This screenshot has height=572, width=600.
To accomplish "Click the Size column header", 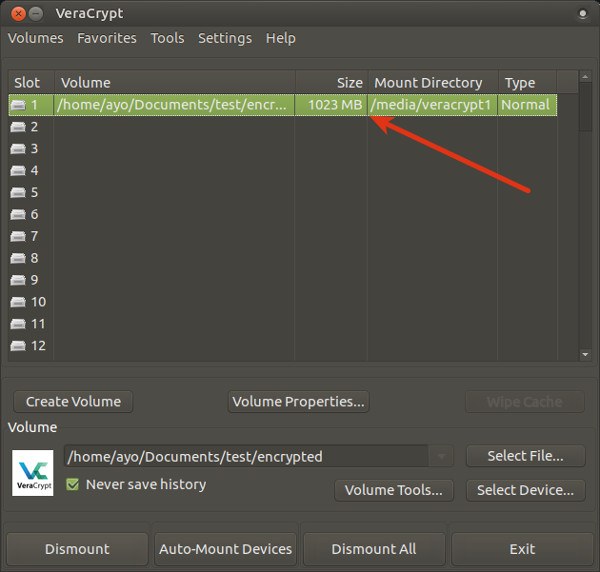I will coord(332,82).
